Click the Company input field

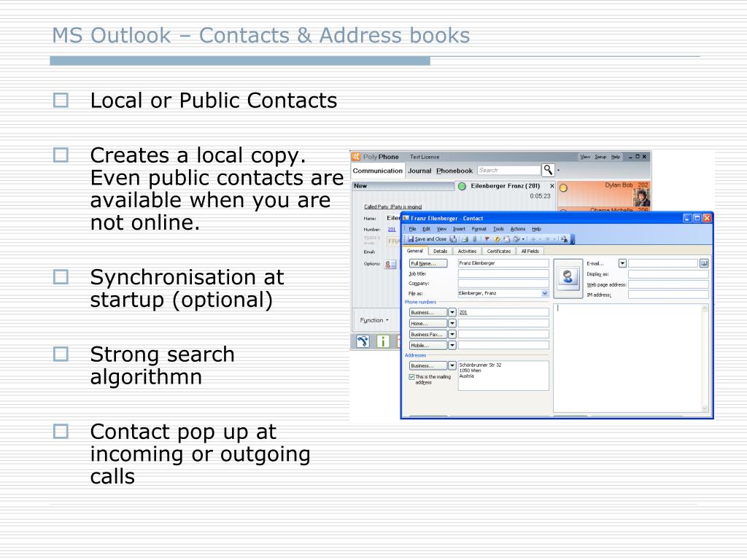pyautogui.click(x=503, y=284)
